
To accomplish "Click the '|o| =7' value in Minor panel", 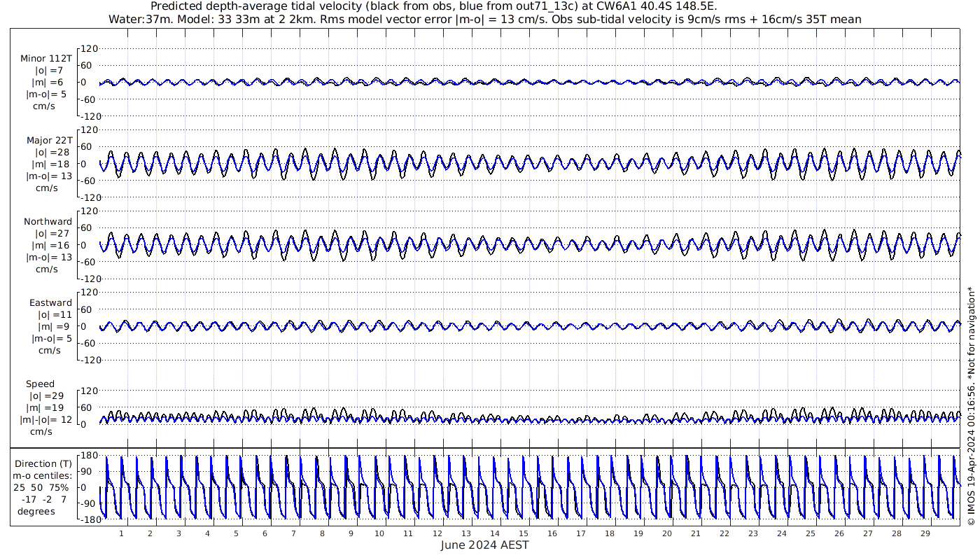I will [50, 71].
